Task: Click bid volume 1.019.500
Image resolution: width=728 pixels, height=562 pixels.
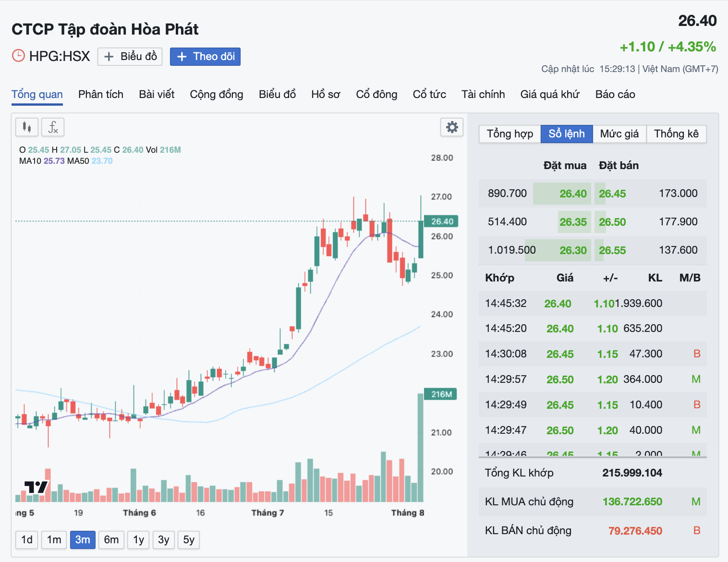Action: (512, 250)
